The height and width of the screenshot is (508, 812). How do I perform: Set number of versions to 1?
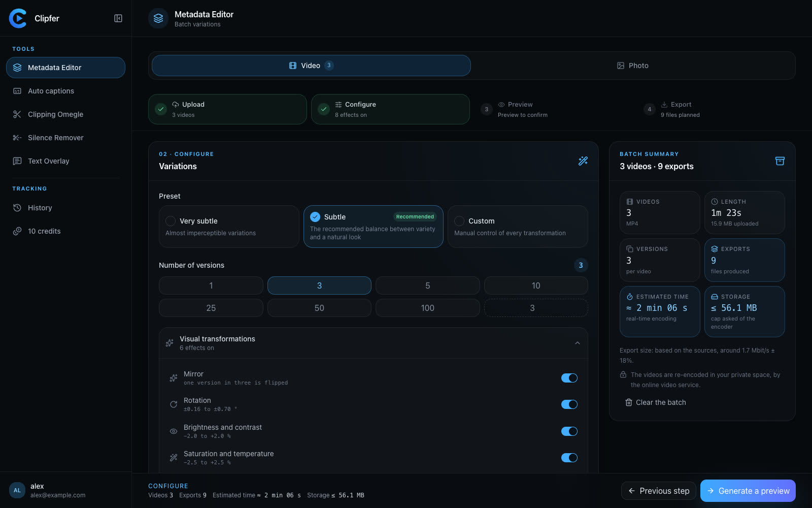point(211,285)
